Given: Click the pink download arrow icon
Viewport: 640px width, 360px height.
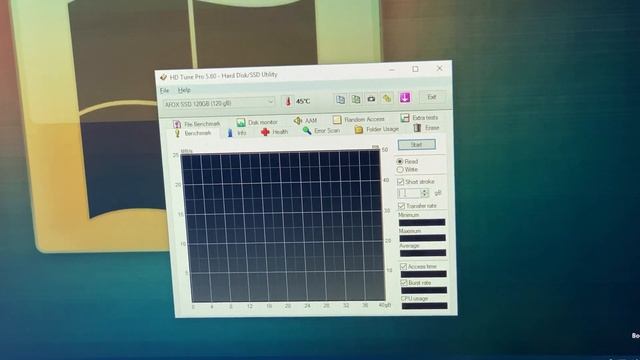Looking at the screenshot, I should (x=405, y=97).
